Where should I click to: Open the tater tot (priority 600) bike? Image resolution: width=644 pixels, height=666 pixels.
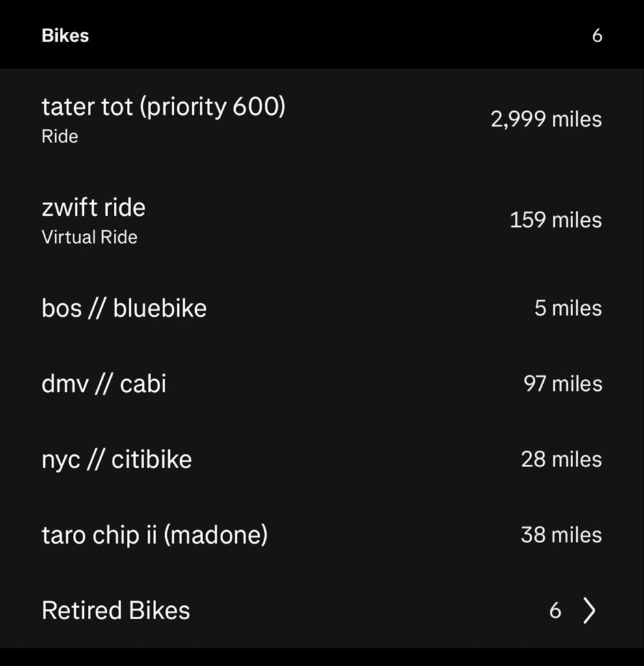tap(163, 107)
